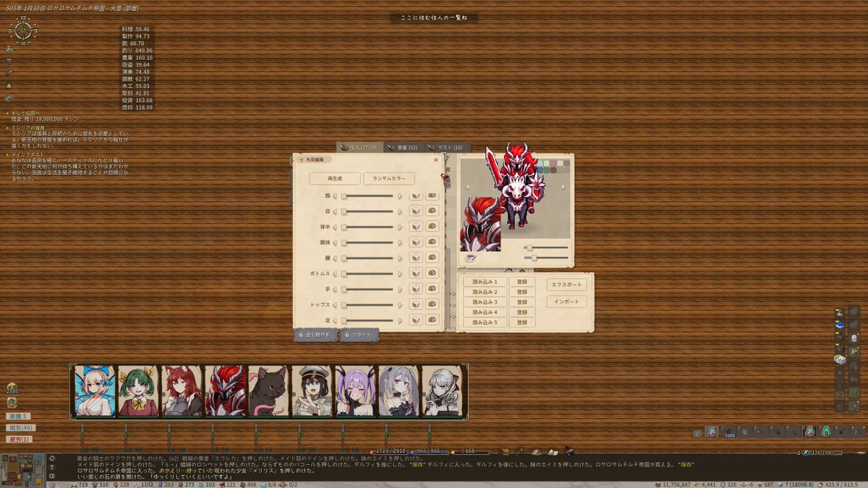Click right arrow for 胴体 slider
The width and height of the screenshot is (868, 488).
[400, 242]
